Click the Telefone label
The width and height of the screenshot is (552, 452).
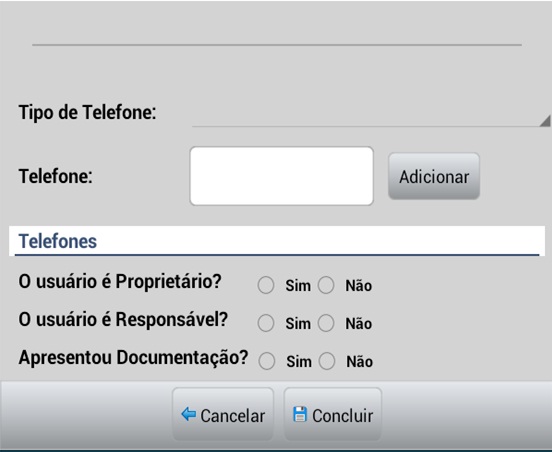pyautogui.click(x=56, y=176)
